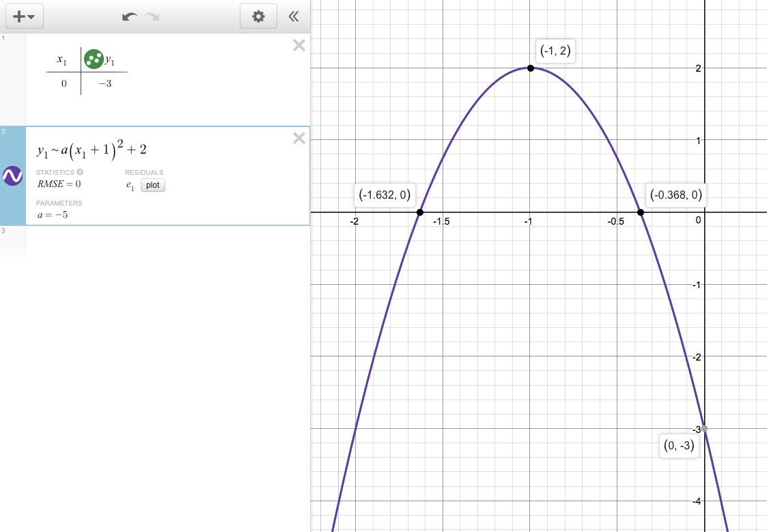The width and height of the screenshot is (767, 532).
Task: Delete the regression expression in row 2
Action: click(x=299, y=138)
